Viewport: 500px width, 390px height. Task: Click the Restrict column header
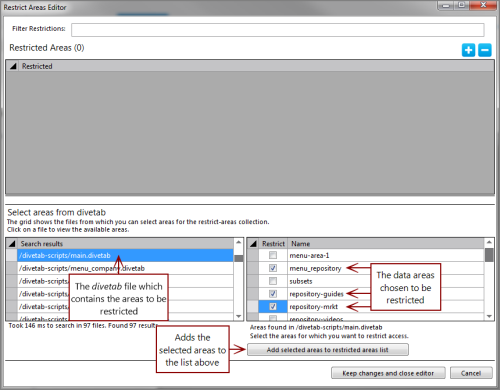[273, 243]
